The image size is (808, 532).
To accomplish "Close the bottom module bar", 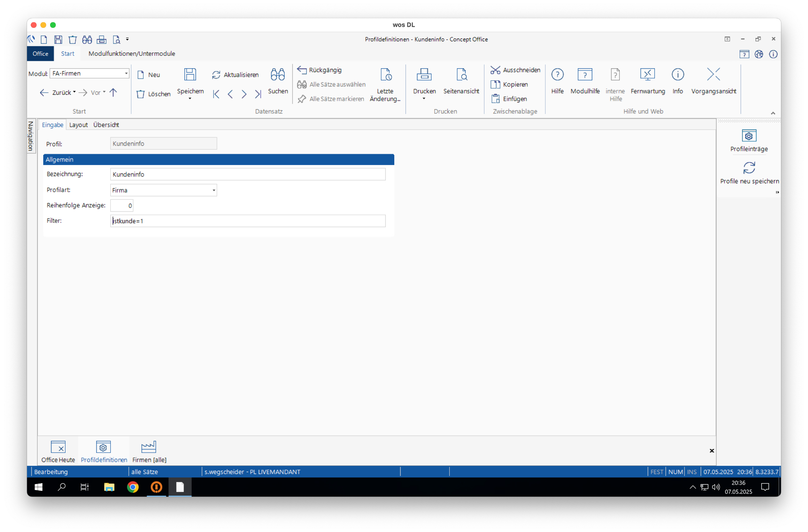I will click(x=712, y=450).
